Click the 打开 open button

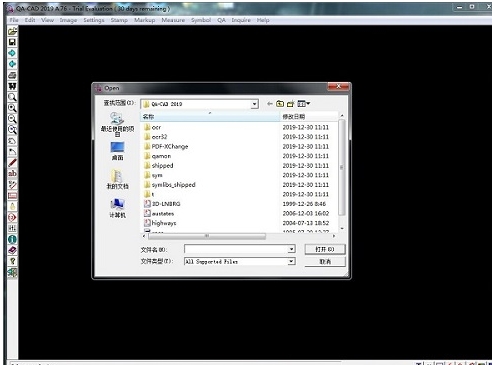pyautogui.click(x=325, y=249)
